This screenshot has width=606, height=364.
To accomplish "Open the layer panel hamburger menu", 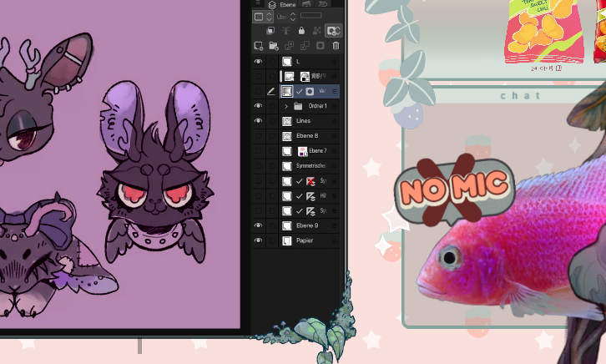I will tap(258, 4).
